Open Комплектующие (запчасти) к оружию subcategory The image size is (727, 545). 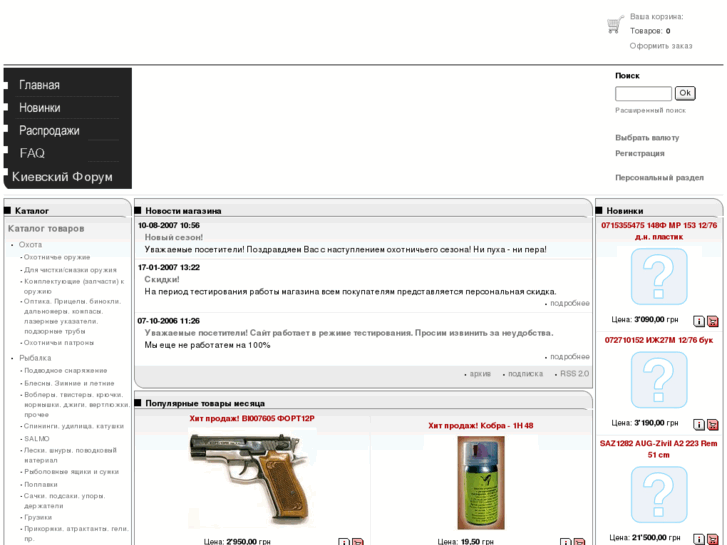tap(74, 287)
